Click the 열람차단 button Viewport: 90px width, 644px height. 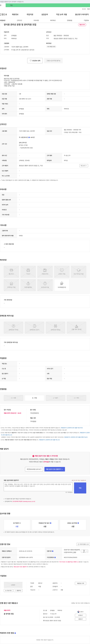coord(18,591)
